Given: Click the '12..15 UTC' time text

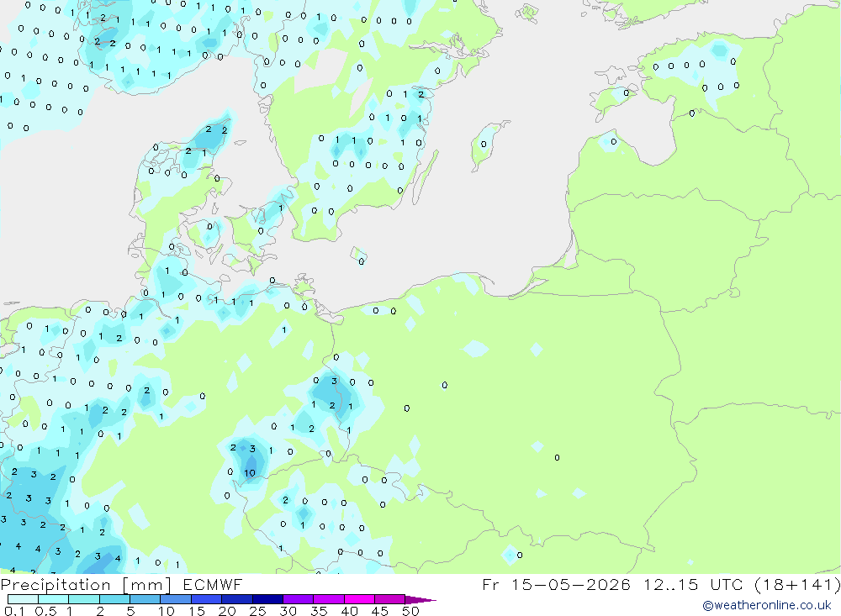Looking at the screenshot, I should point(693,584).
